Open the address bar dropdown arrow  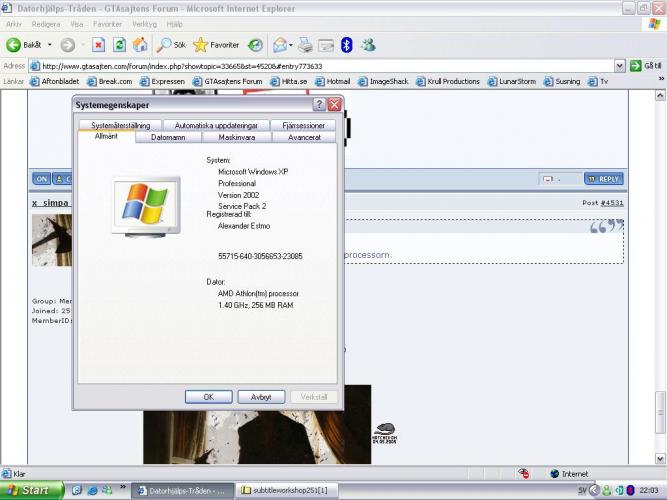619,66
